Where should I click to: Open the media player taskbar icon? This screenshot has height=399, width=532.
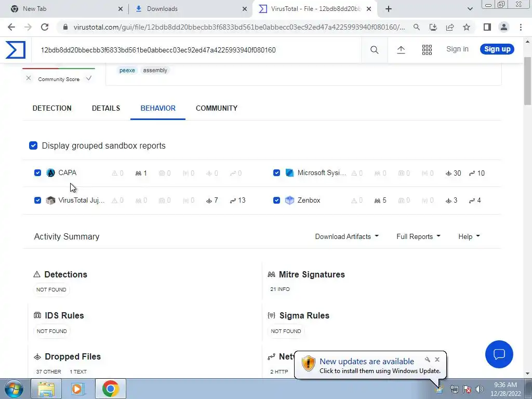point(77,389)
